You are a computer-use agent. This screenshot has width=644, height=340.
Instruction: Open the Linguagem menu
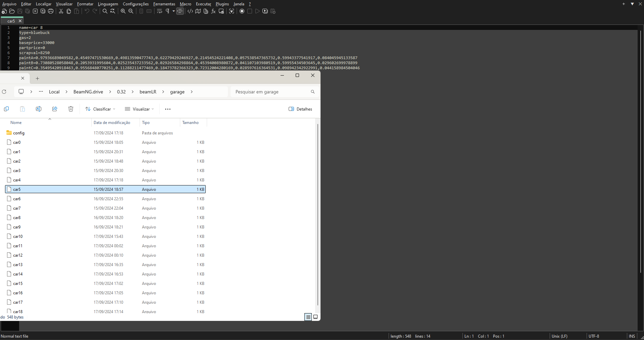[x=108, y=4]
